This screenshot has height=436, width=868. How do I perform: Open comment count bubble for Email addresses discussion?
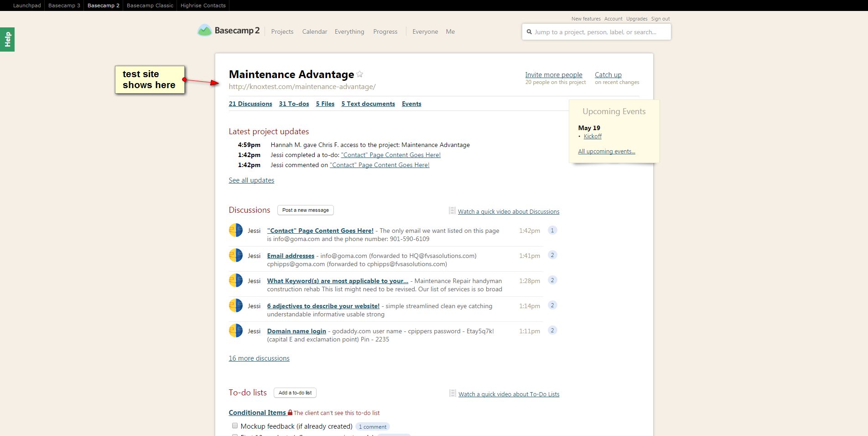click(552, 255)
